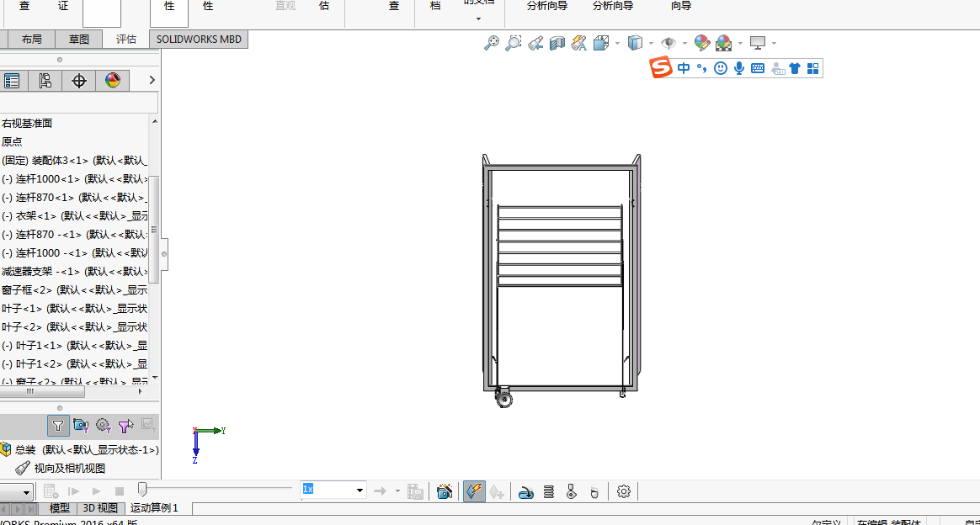980x525 pixels.
Task: Click the Previous View icon
Action: 535,43
